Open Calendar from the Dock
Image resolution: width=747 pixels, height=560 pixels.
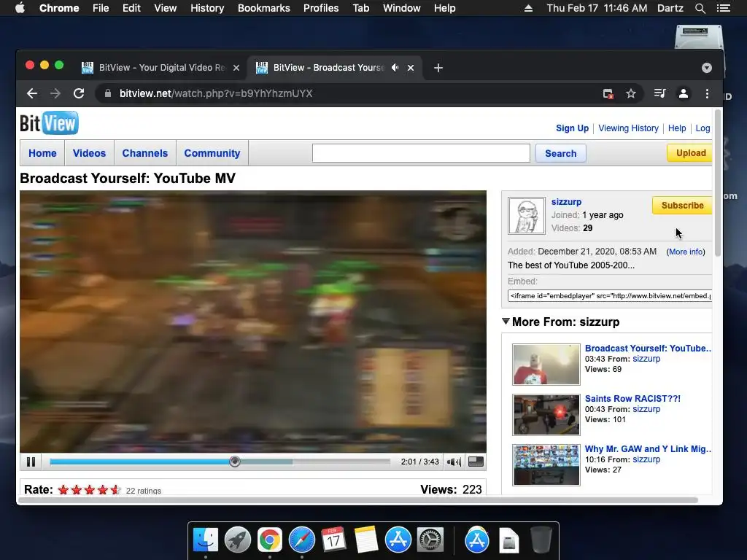pos(333,540)
